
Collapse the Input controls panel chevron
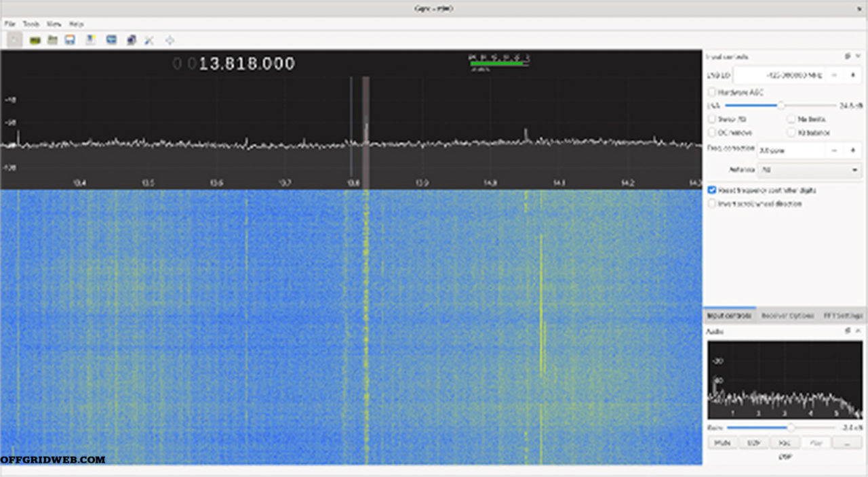pyautogui.click(x=857, y=56)
